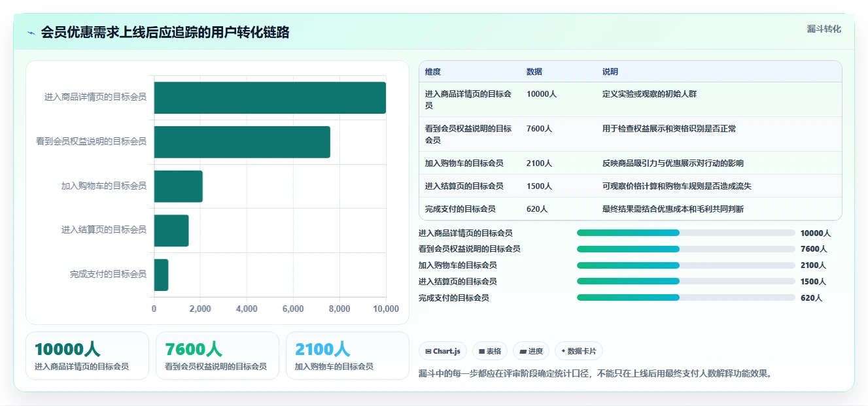868x406 pixels.
Task: Click the 7600人 data card
Action: (217, 356)
